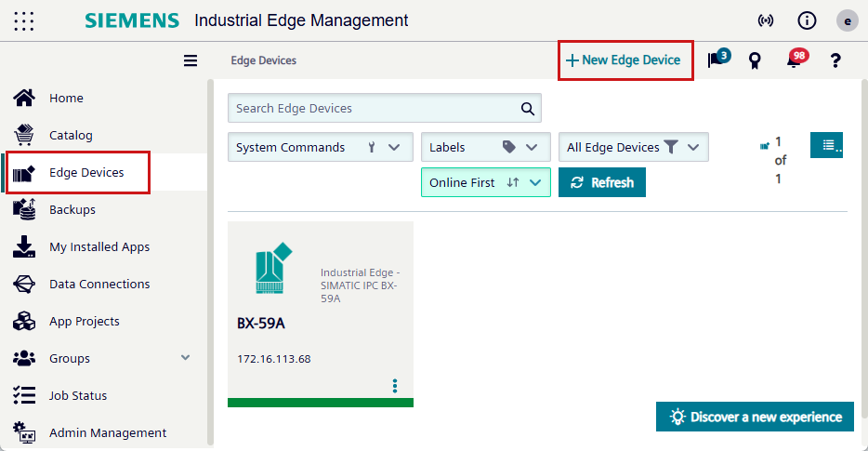Expand the Groups sidebar section
Image resolution: width=868 pixels, height=451 pixels.
point(185,358)
